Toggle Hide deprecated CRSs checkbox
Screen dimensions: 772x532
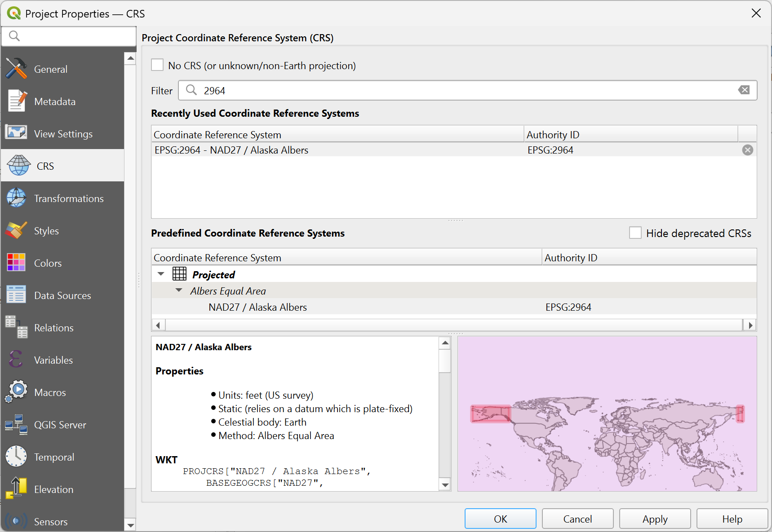click(x=635, y=233)
